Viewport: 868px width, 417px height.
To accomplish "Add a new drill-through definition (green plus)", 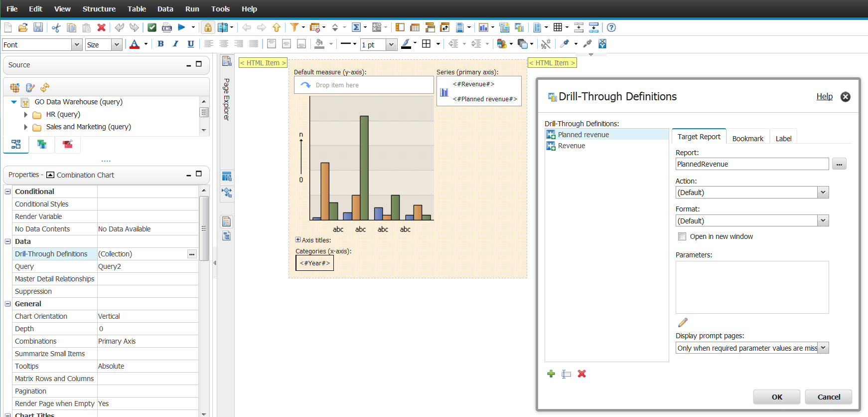I will [x=551, y=374].
